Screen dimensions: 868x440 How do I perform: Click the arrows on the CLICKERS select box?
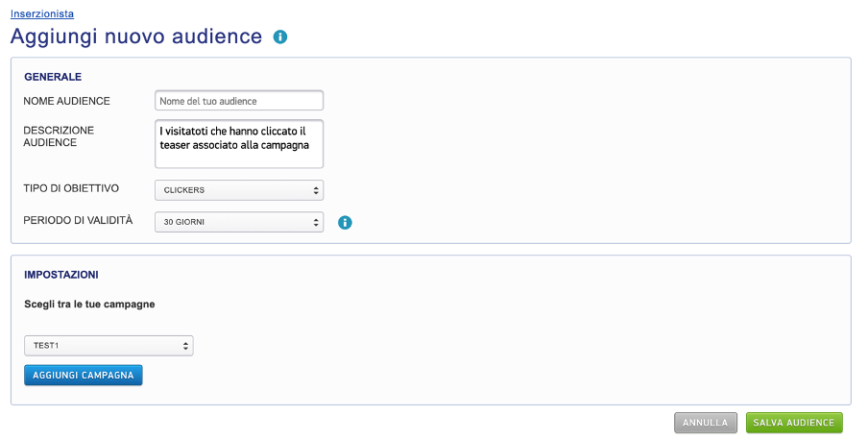tap(316, 190)
